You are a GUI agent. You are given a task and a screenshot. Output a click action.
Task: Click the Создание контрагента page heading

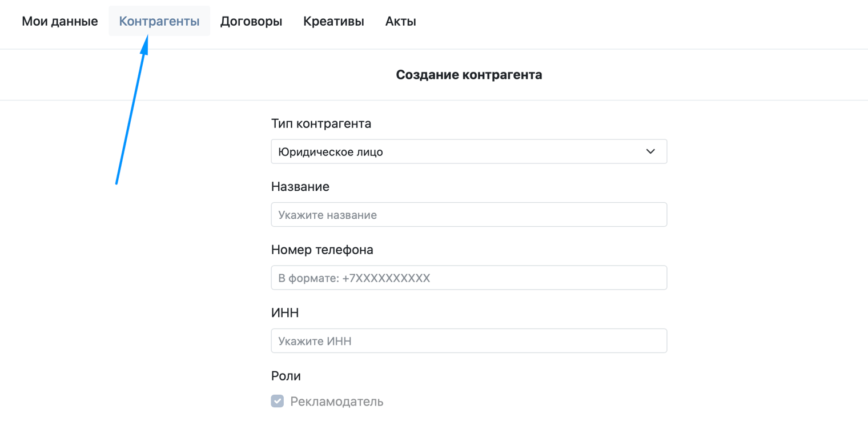coord(469,75)
